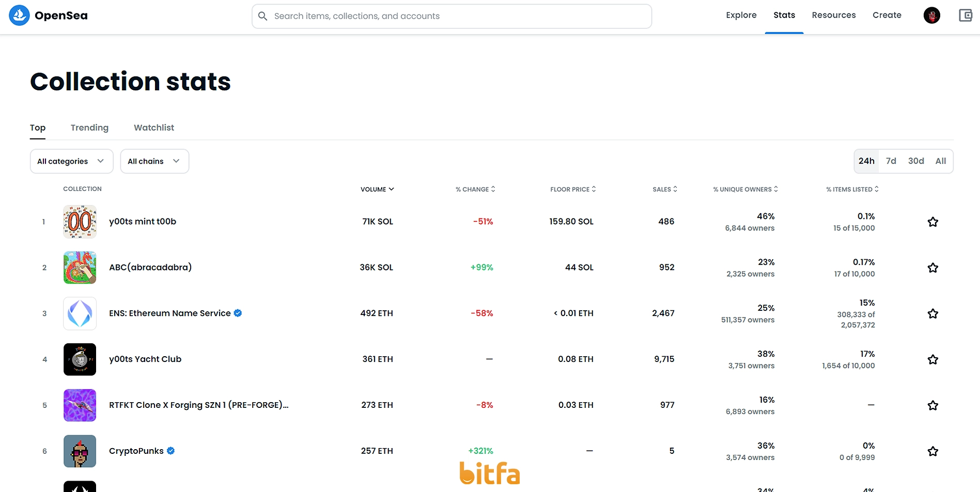The image size is (980, 492).
Task: Click the 6,893 owners text
Action: click(750, 412)
